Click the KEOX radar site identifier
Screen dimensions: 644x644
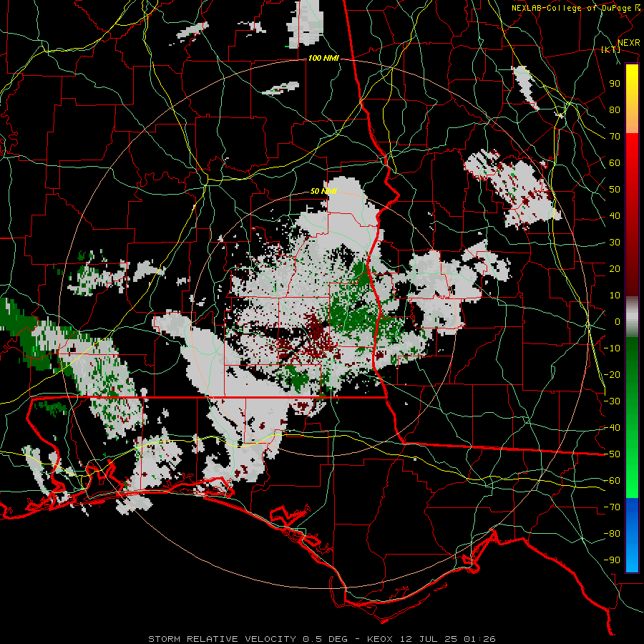(x=381, y=639)
